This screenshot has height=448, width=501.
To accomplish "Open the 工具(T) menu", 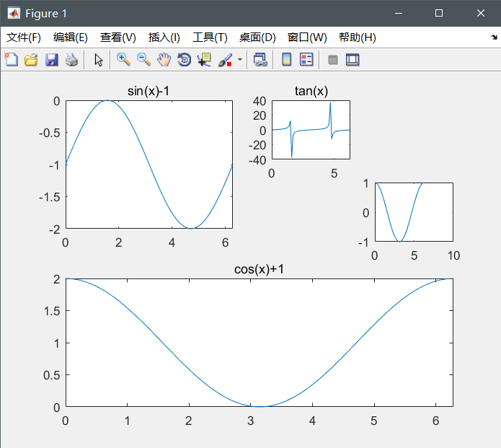I will 210,38.
